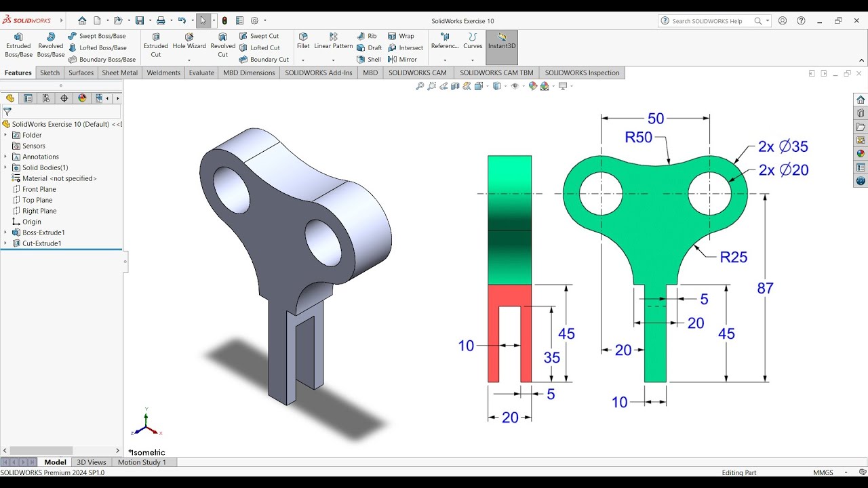Open the Curves tool

(473, 41)
